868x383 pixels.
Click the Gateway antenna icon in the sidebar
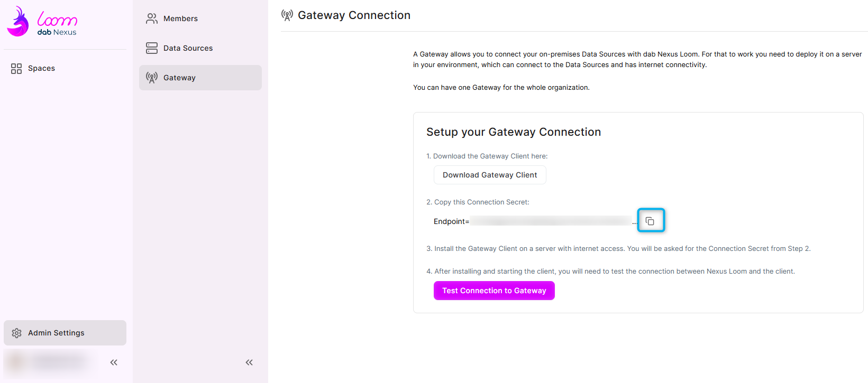point(152,77)
